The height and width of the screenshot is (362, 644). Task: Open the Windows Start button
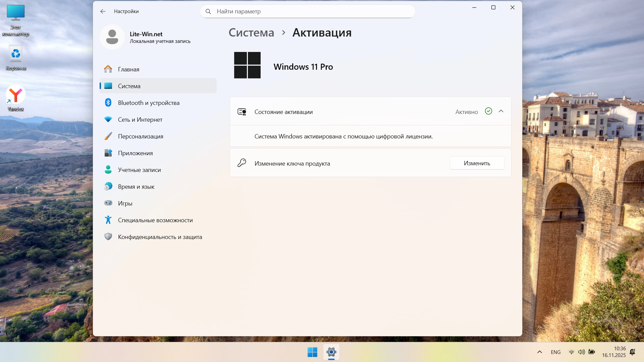coord(312,352)
